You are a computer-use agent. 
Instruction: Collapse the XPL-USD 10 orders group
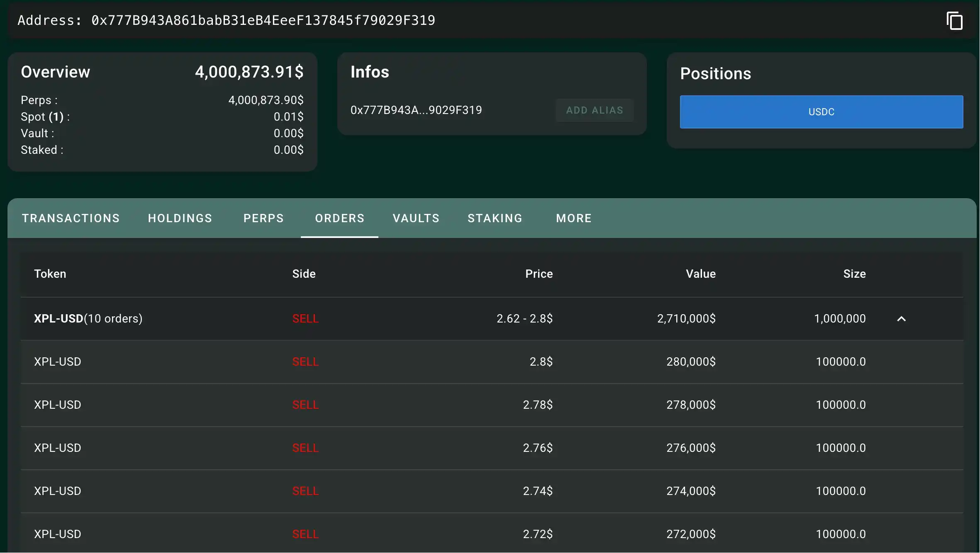pos(901,319)
